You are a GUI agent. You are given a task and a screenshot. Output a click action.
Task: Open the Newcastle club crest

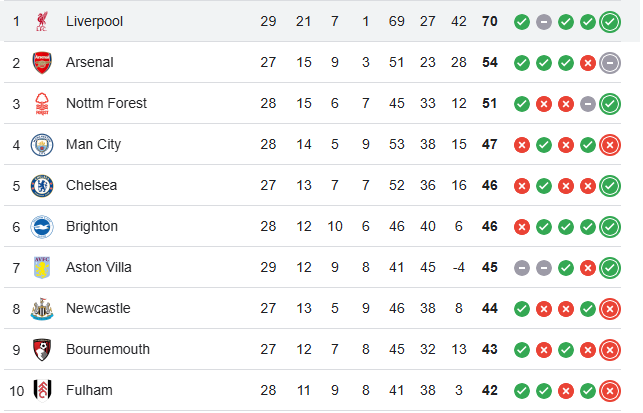point(42,309)
